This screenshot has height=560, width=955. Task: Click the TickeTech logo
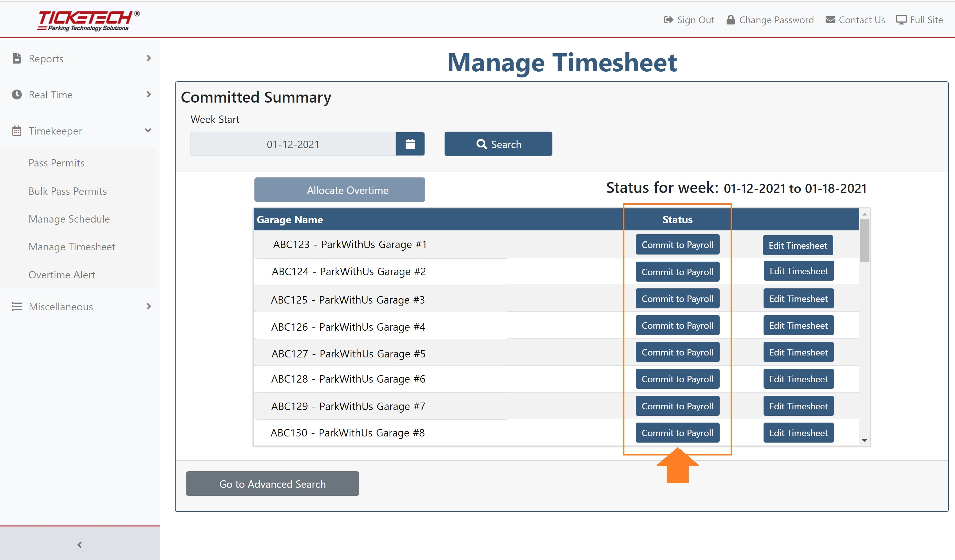point(88,20)
